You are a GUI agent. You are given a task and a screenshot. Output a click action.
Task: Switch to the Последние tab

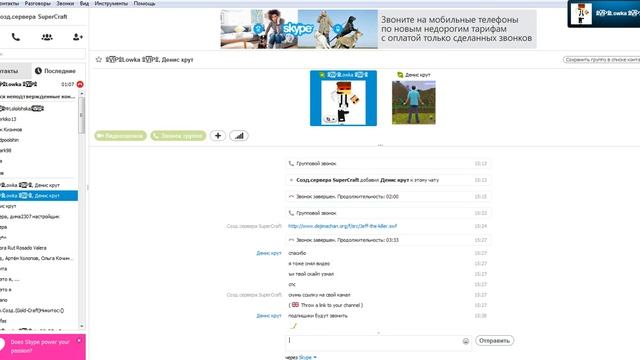[55, 71]
